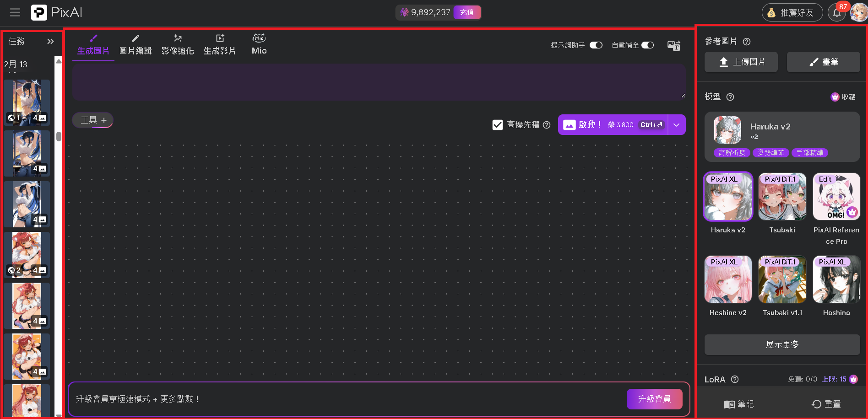Expand the dropdown arrow beside 啟動 button

[x=676, y=125]
